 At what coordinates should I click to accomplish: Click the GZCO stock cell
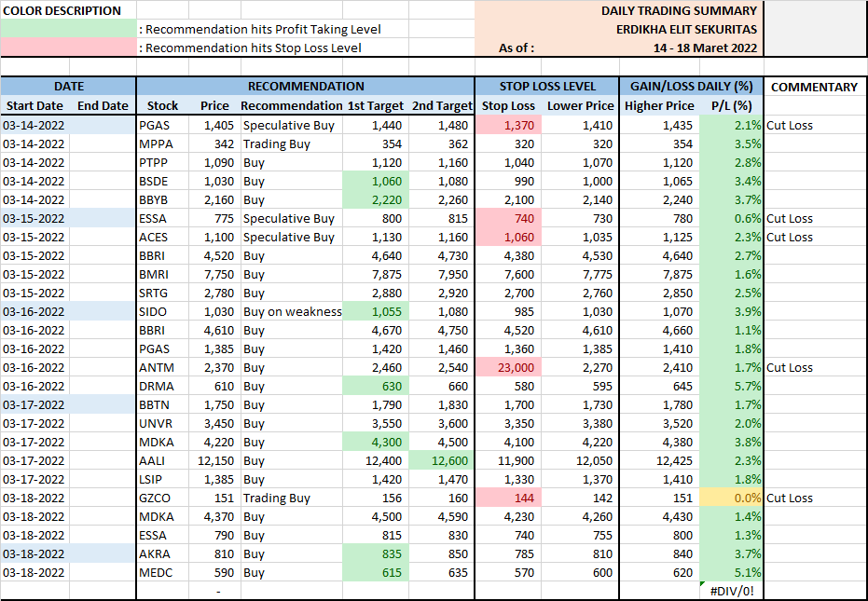tap(162, 498)
